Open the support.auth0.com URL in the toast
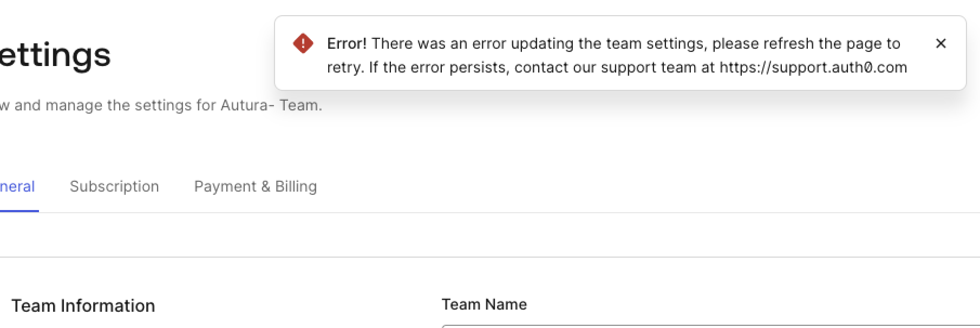Image resolution: width=980 pixels, height=328 pixels. [813, 68]
